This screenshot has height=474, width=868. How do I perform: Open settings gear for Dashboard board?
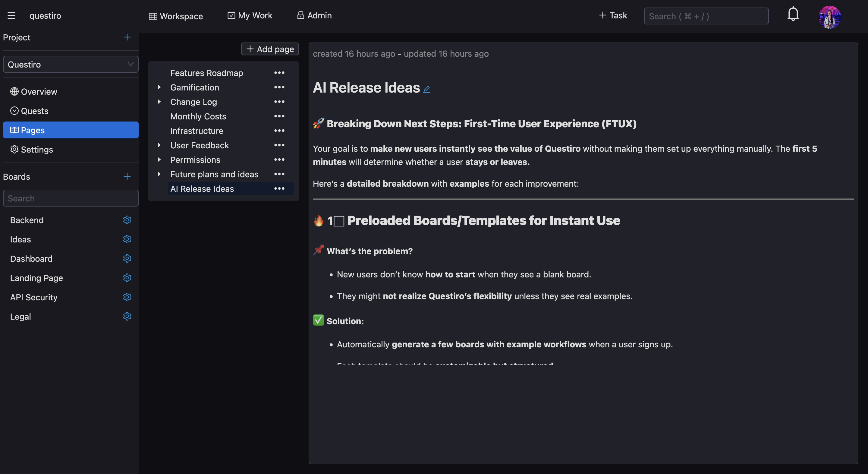[x=127, y=258]
